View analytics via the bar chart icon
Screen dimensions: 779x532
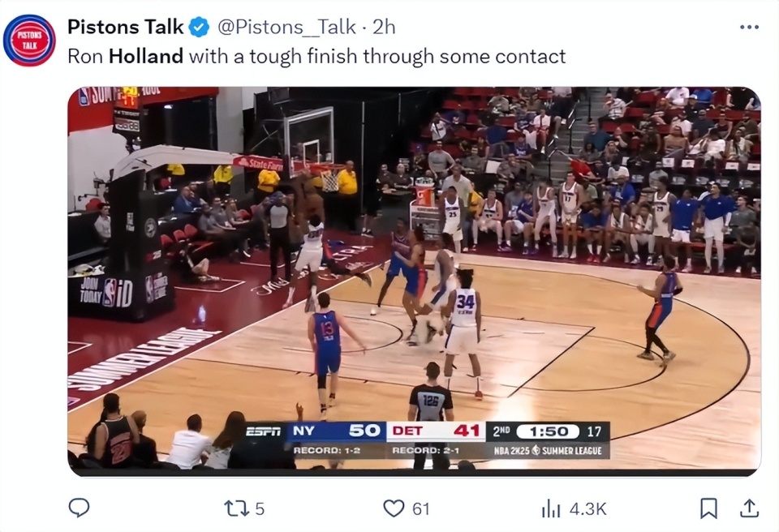[550, 508]
